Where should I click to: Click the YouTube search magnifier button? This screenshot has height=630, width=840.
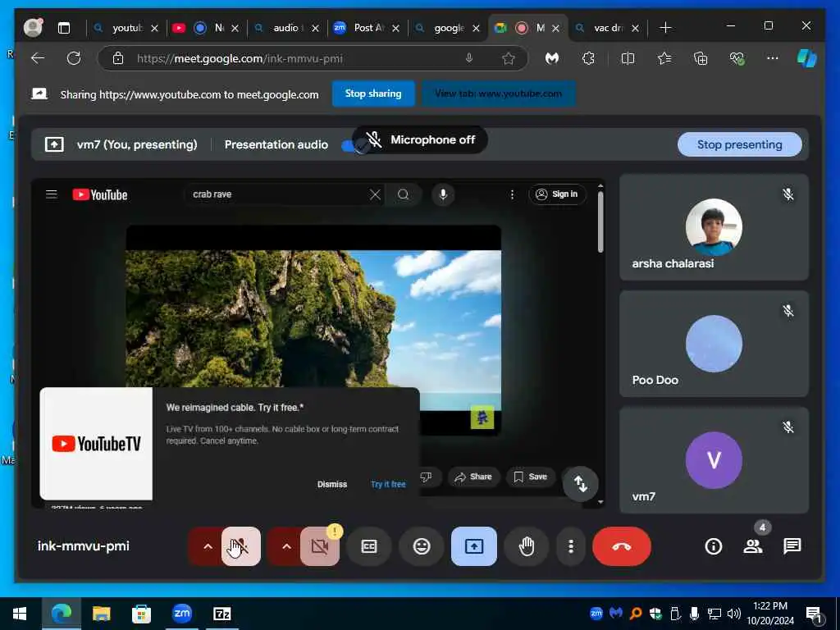(x=404, y=194)
